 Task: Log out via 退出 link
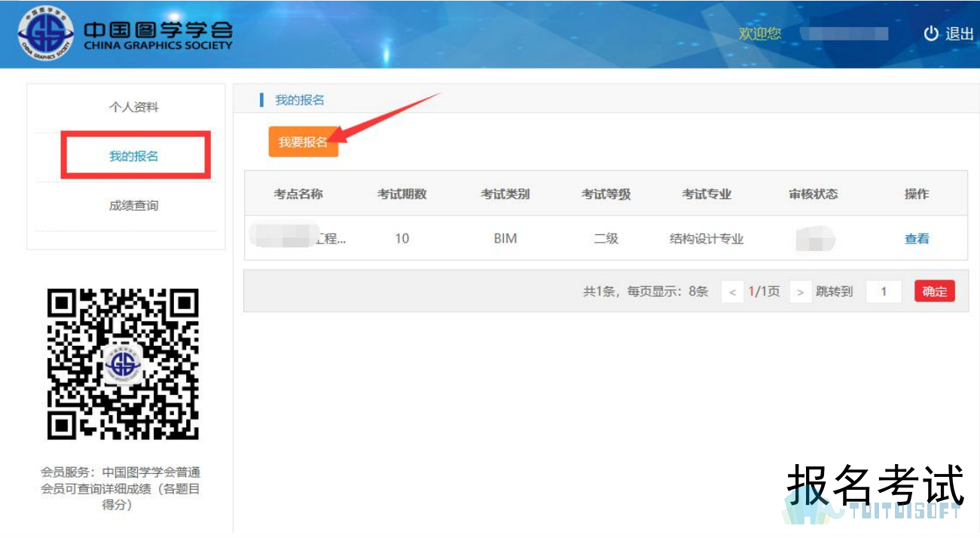coord(959,34)
